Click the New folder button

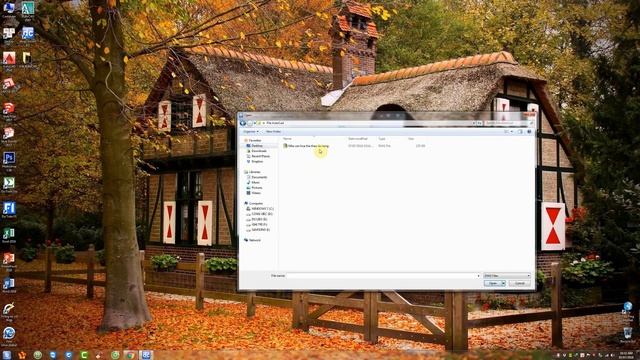[273, 131]
